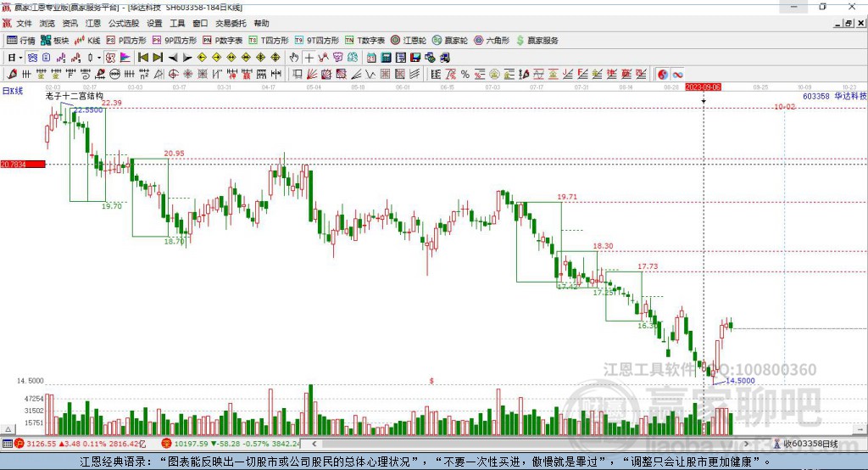Click the 20.7834 red price label
The width and height of the screenshot is (868, 470).
23,164
